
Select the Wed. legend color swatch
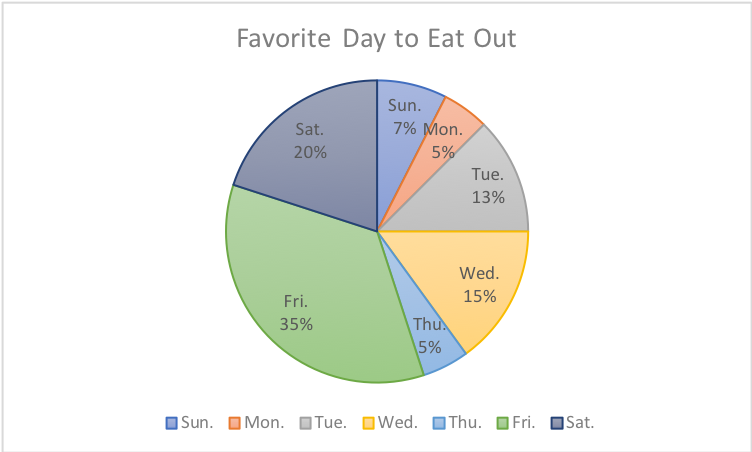pos(368,423)
